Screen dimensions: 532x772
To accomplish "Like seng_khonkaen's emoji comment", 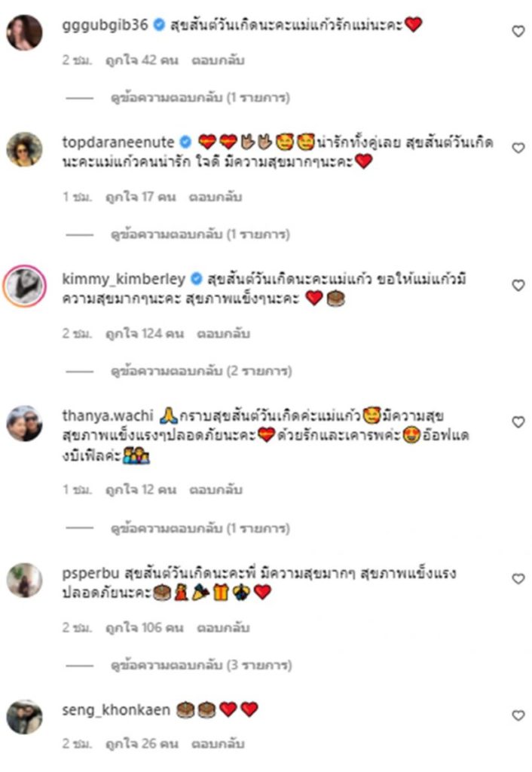I will point(518,715).
